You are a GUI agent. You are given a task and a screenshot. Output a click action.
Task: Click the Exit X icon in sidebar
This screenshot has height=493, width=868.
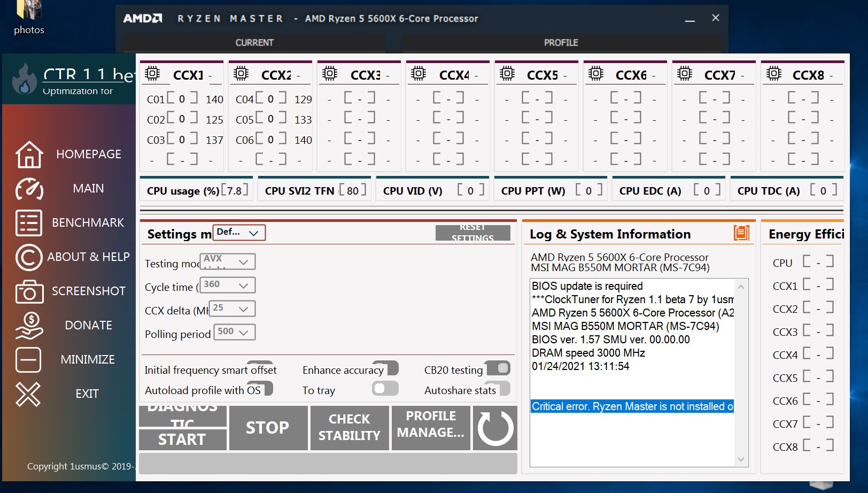(x=28, y=394)
